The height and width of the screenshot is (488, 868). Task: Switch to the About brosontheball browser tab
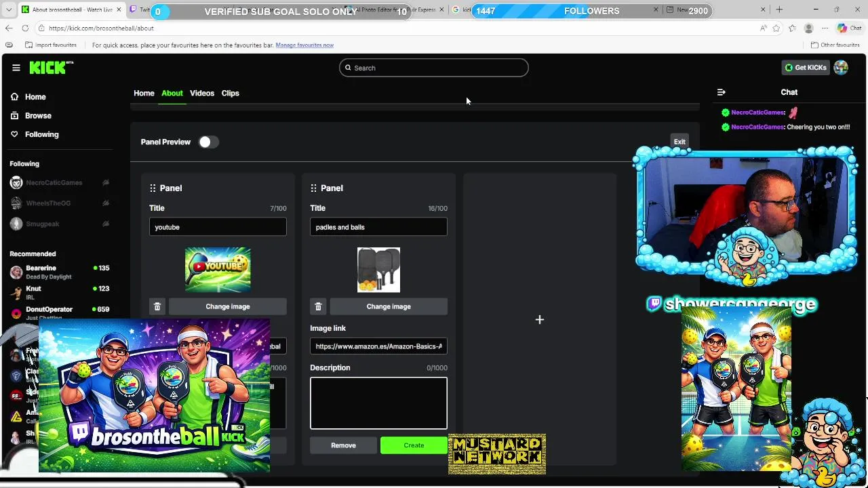tap(71, 9)
